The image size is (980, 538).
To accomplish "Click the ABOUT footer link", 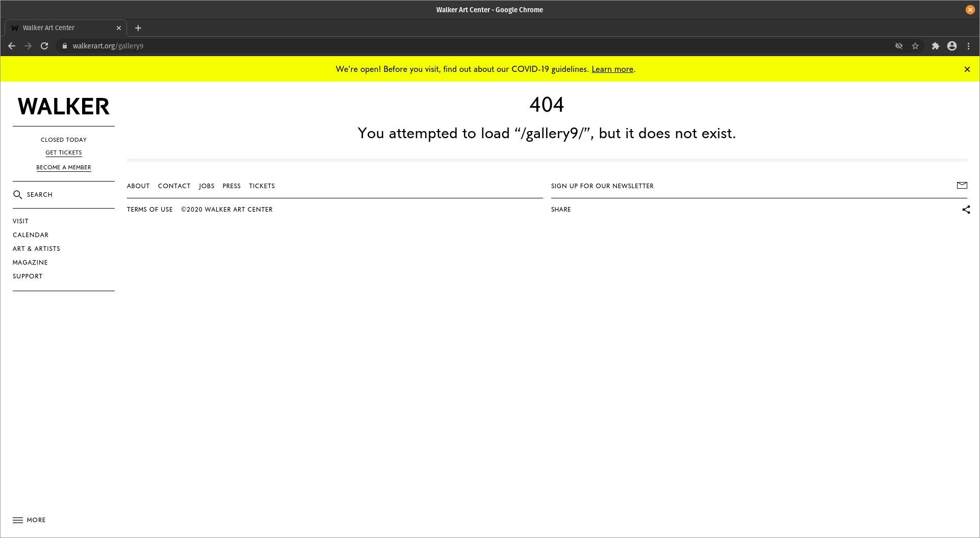I will (138, 186).
